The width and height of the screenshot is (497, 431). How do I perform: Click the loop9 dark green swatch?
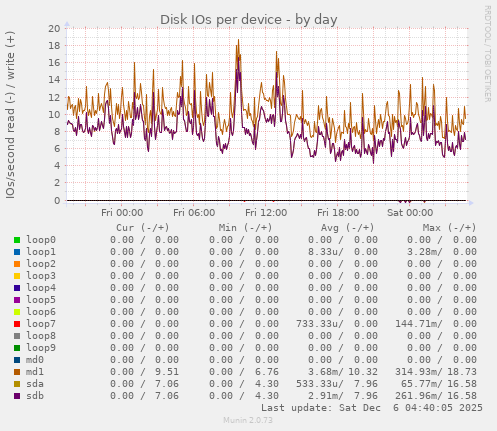[17, 348]
